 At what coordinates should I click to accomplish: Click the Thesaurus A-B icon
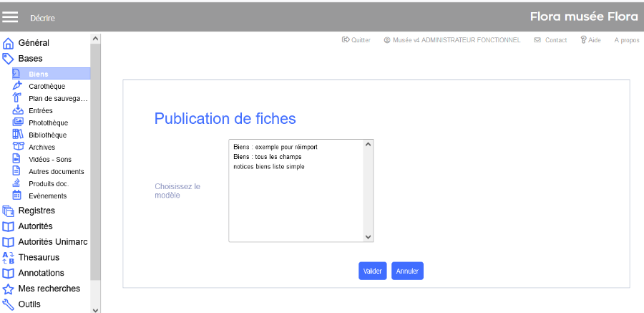pyautogui.click(x=9, y=258)
